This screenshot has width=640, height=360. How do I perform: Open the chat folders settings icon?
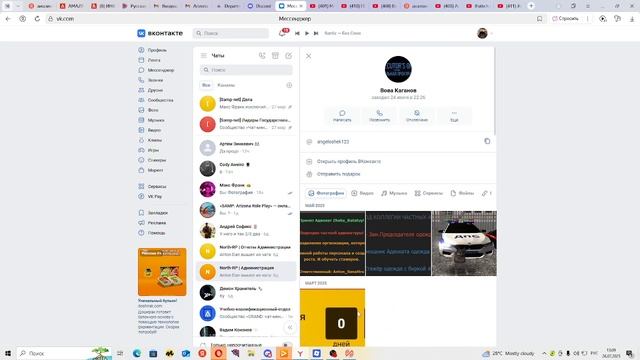click(289, 85)
